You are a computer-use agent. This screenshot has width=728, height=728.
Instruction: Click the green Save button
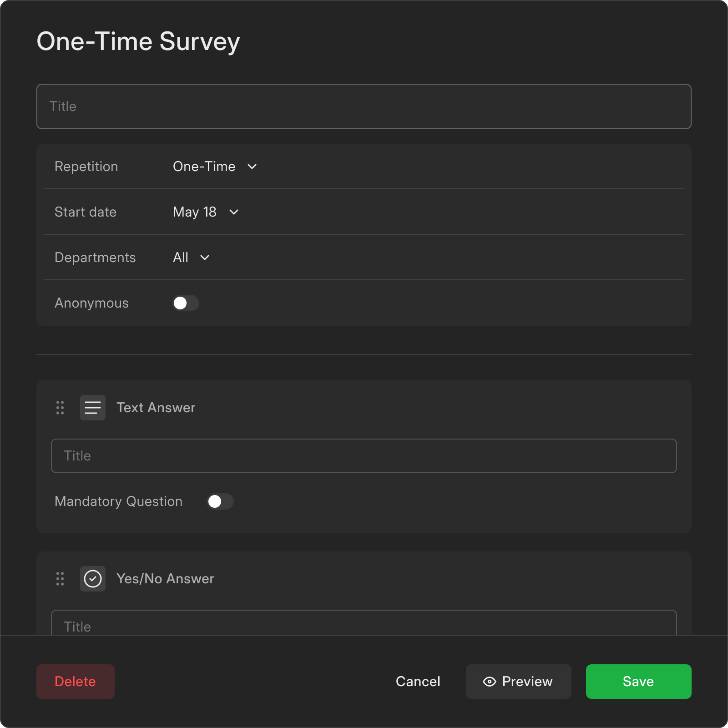(638, 682)
